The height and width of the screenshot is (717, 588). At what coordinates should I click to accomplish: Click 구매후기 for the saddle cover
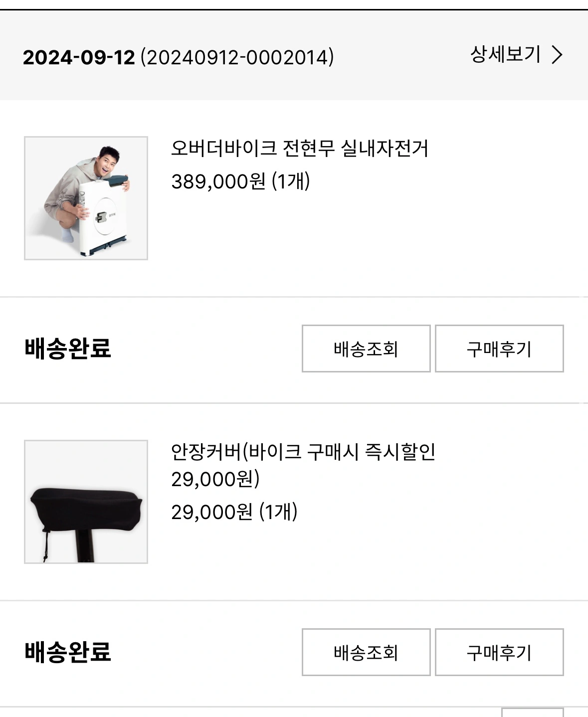pos(499,652)
